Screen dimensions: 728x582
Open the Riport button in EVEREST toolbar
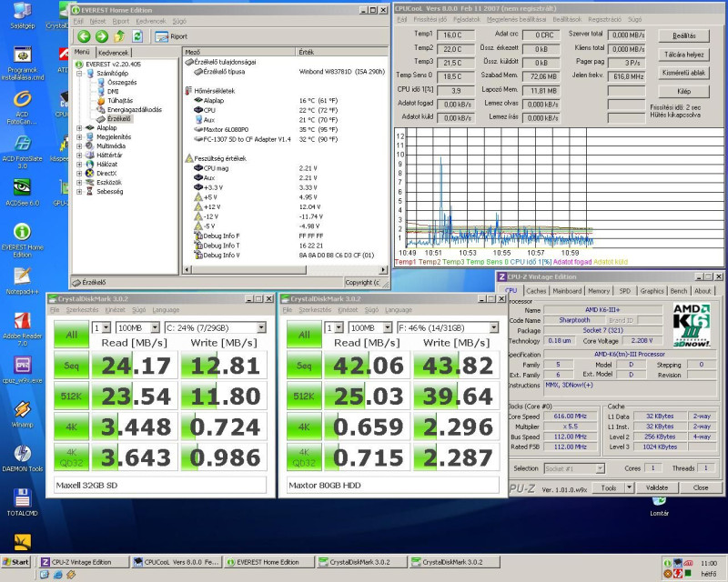[171, 36]
